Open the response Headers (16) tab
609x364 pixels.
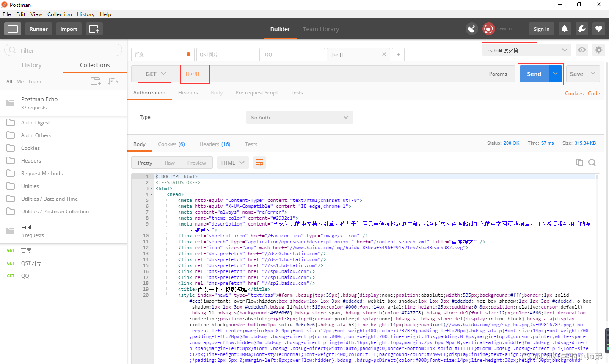pyautogui.click(x=215, y=144)
